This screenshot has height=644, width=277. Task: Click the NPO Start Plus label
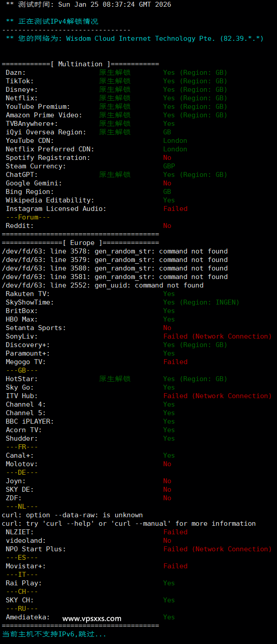click(36, 549)
